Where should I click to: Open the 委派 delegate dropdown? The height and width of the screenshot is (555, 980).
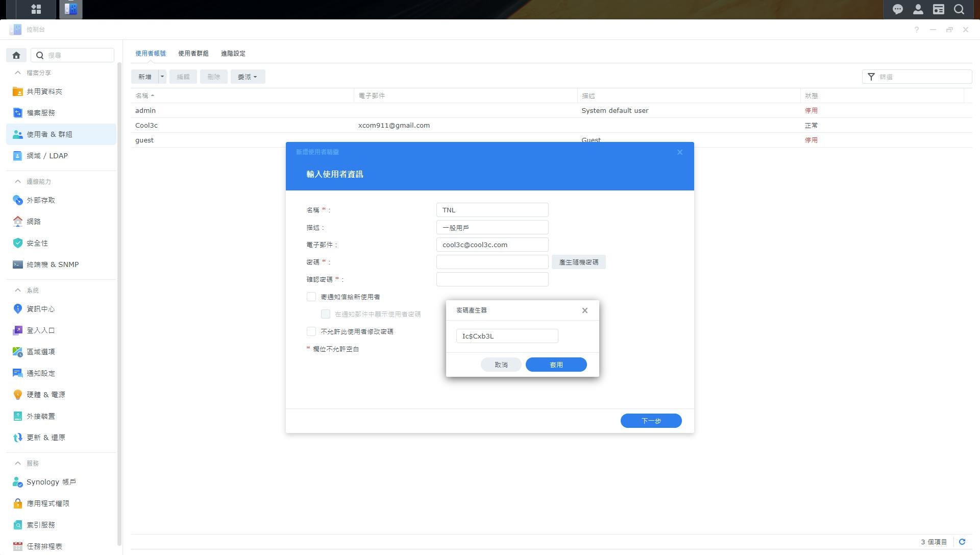click(x=248, y=77)
